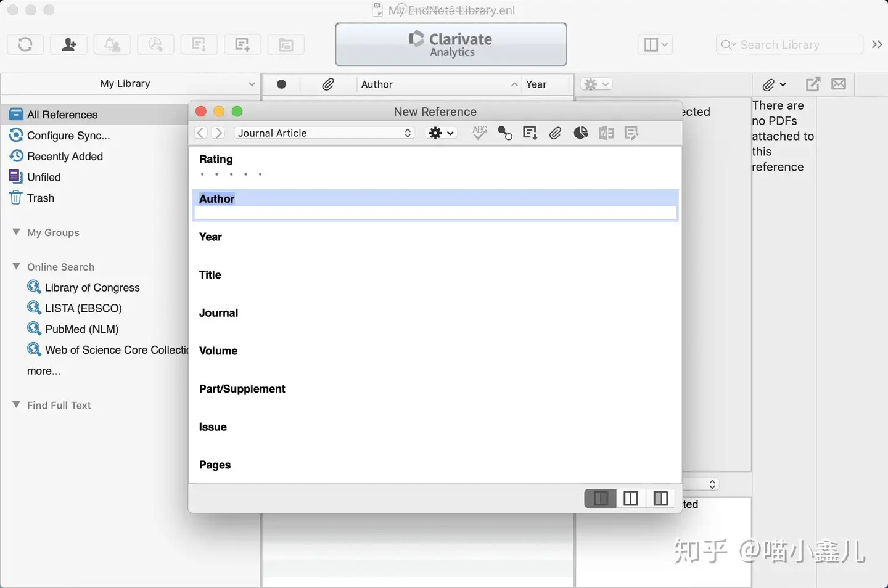The height and width of the screenshot is (588, 888).
Task: Click the Part/Supplement field label
Action: [242, 389]
